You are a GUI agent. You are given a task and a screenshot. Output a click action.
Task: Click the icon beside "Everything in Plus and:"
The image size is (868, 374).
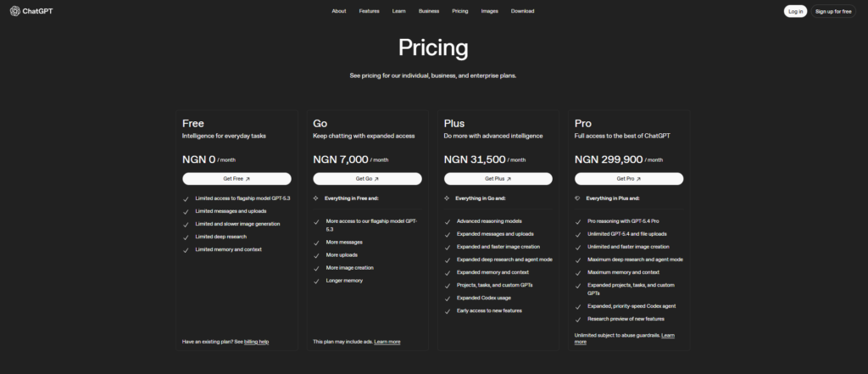coord(577,198)
